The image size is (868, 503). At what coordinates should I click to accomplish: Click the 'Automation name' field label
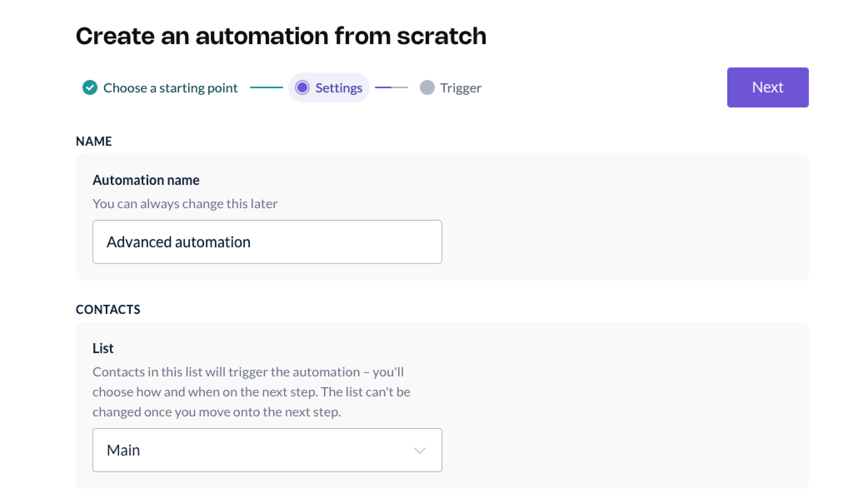(x=146, y=180)
